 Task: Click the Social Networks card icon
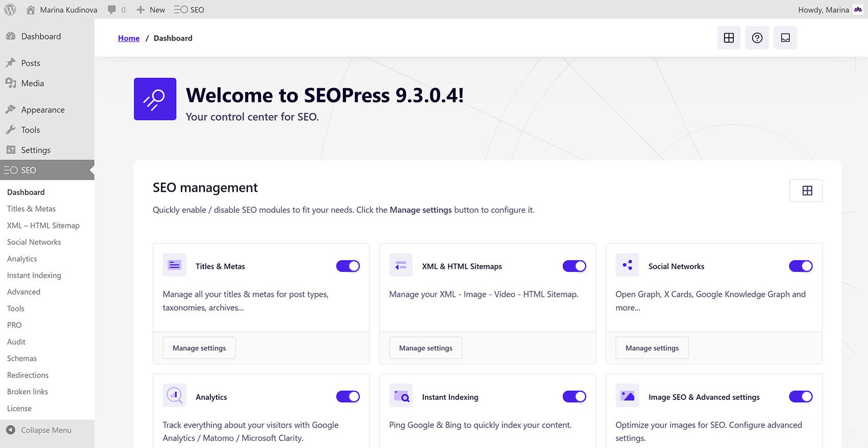pos(628,265)
